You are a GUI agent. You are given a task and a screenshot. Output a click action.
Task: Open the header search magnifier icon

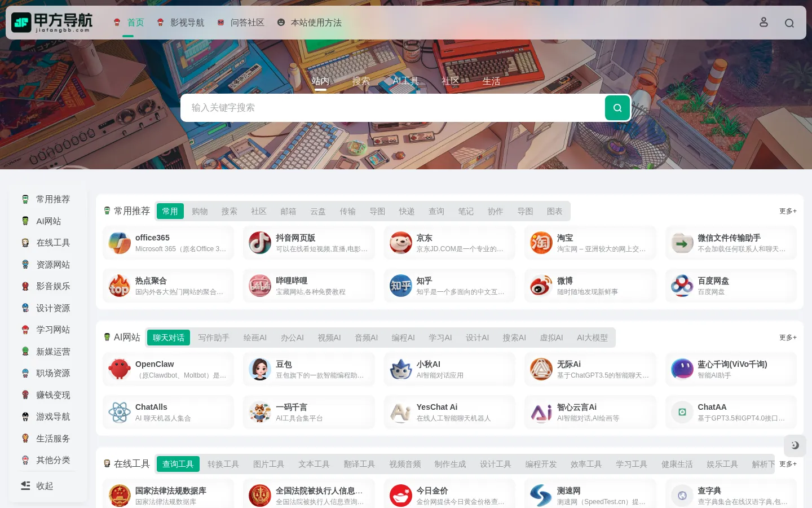pos(789,23)
